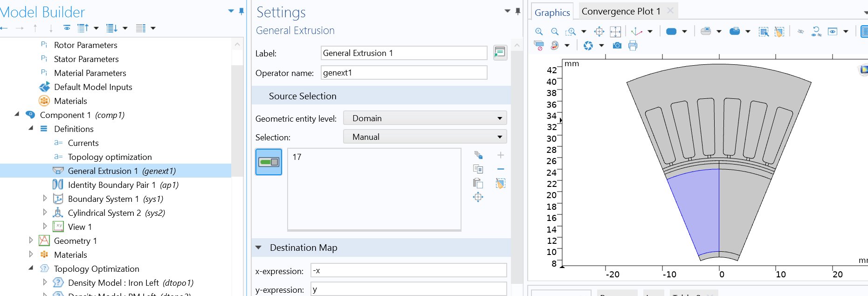The height and width of the screenshot is (296, 868).
Task: Click the Operator name input field
Action: pos(404,73)
